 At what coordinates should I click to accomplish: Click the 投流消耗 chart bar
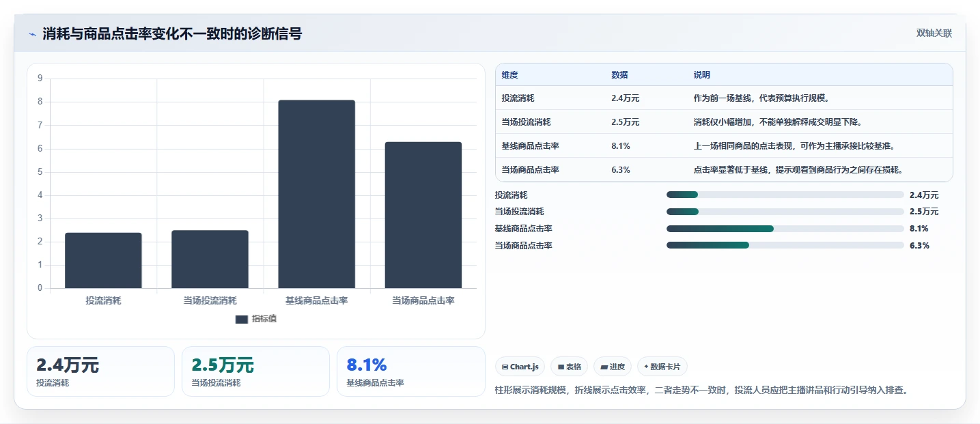pos(103,261)
